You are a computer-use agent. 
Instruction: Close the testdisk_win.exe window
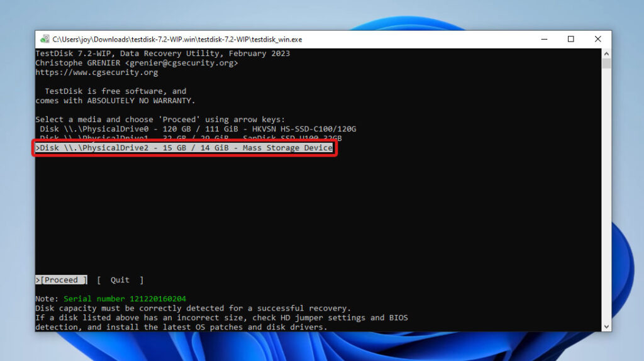597,39
